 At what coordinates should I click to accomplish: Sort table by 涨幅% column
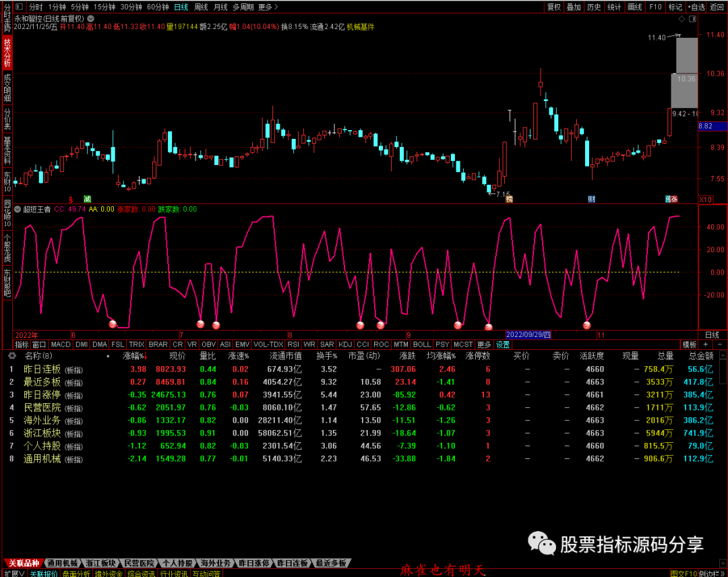[133, 356]
